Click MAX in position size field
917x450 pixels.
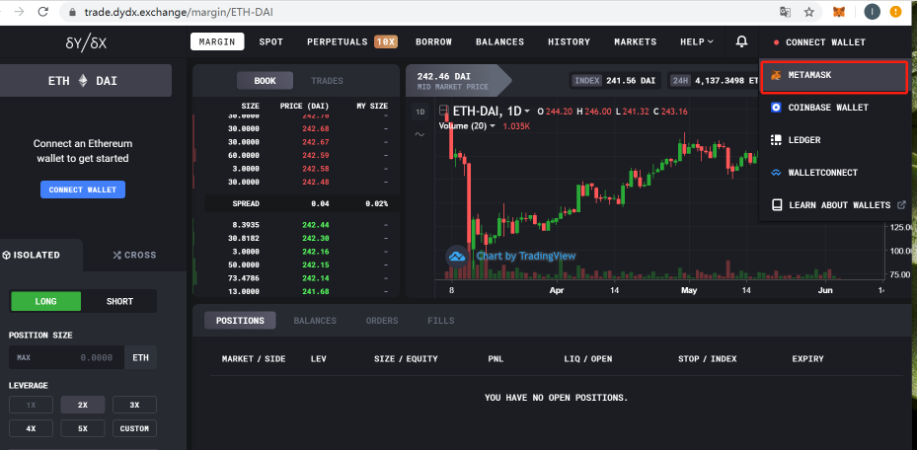click(x=23, y=358)
